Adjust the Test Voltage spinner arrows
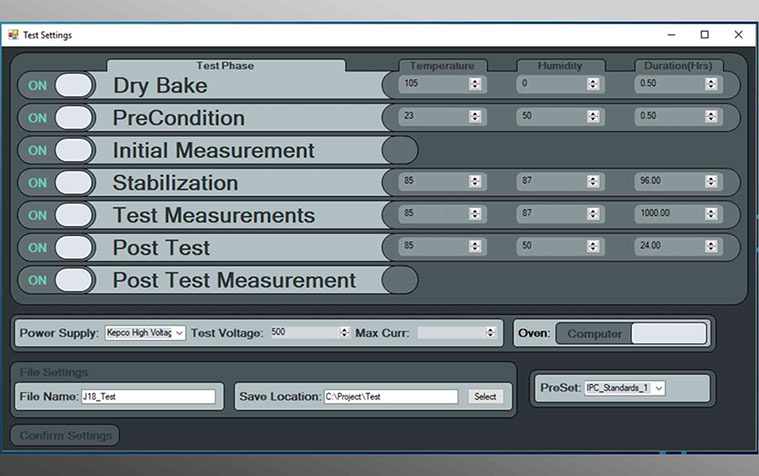 344,333
